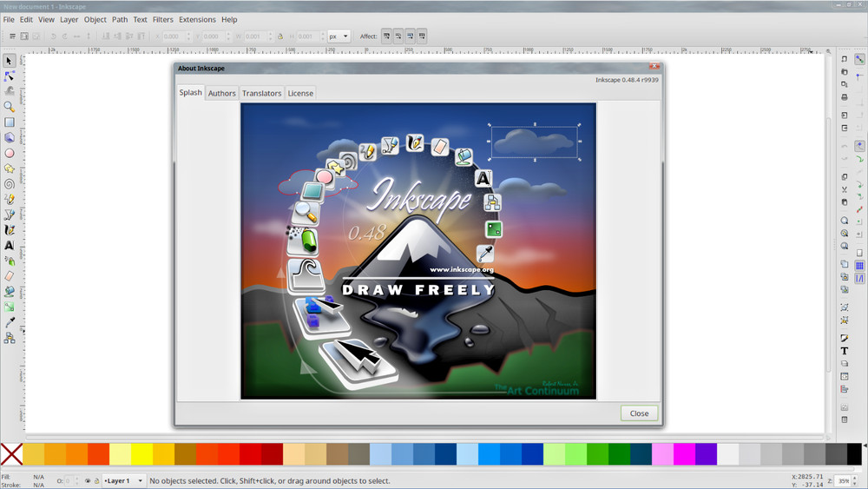Open the Layer menu
The height and width of the screenshot is (489, 868).
point(69,19)
